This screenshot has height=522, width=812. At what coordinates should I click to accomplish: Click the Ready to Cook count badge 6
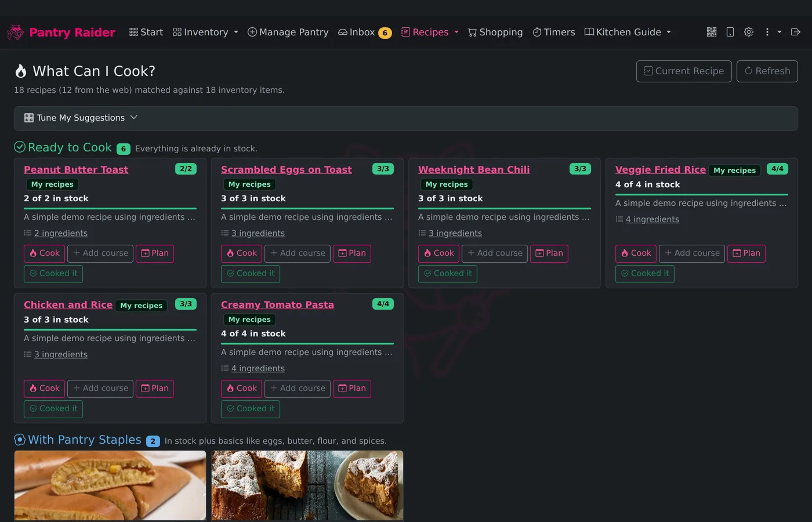123,149
